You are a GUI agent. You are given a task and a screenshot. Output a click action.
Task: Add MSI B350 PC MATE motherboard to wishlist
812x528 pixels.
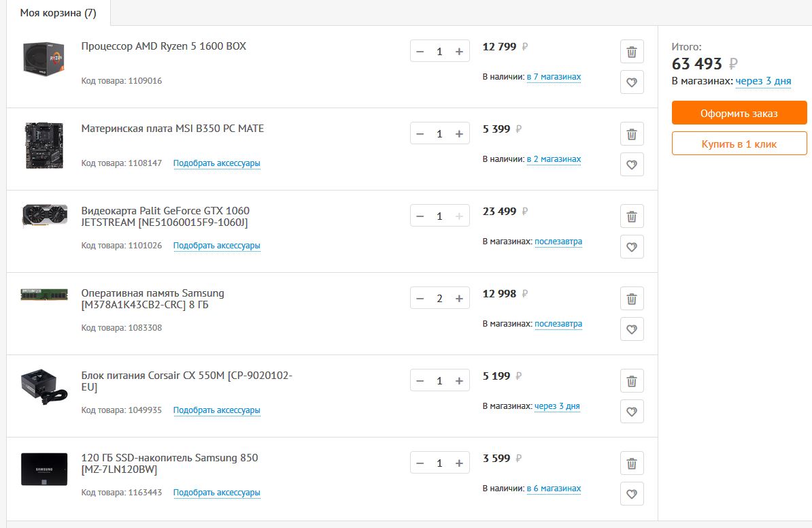(x=632, y=165)
